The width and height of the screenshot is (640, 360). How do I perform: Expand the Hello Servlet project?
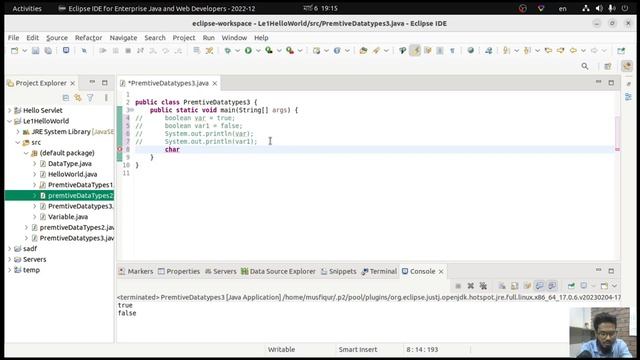click(x=10, y=110)
